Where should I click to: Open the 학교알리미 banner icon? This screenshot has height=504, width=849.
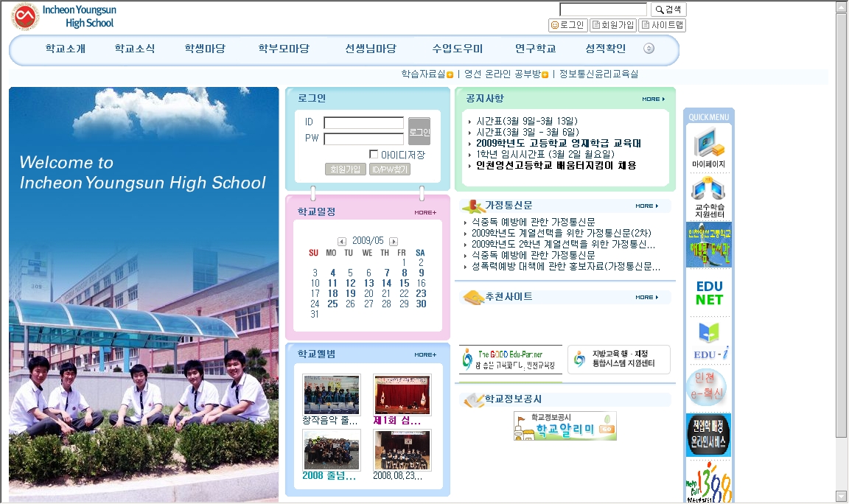point(565,426)
